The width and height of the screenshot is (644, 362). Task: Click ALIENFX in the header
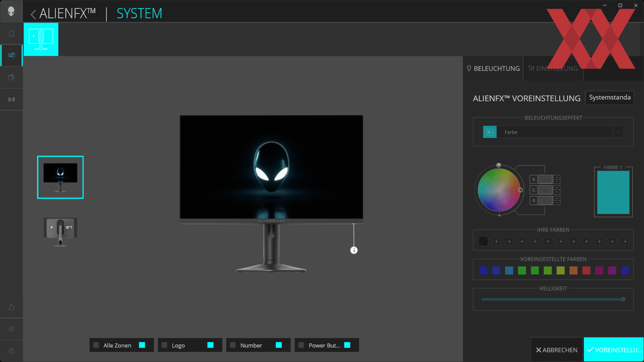tap(67, 14)
